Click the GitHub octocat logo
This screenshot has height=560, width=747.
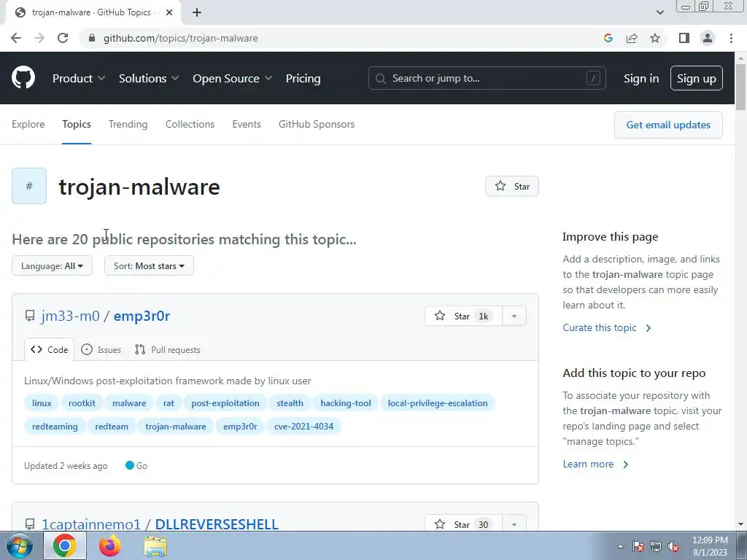pyautogui.click(x=23, y=78)
